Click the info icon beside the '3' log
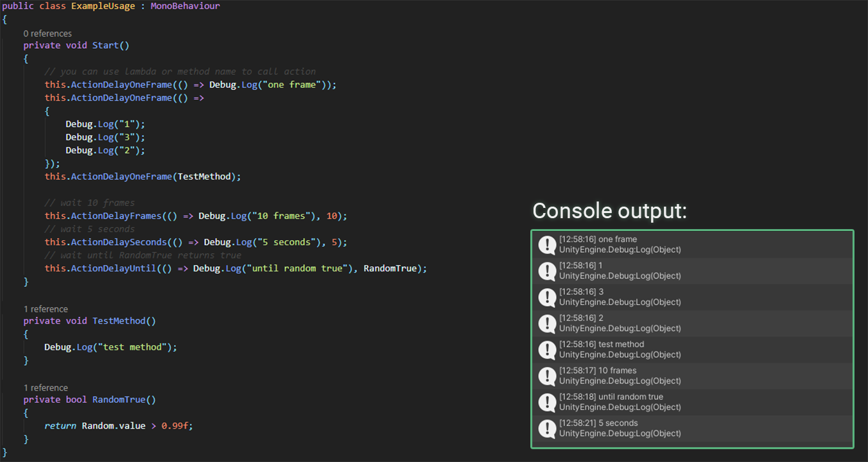 [x=547, y=298]
